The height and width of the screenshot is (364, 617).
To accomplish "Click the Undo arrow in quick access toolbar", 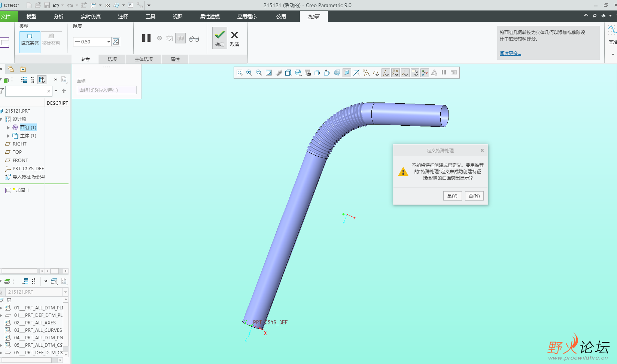I will [56, 5].
